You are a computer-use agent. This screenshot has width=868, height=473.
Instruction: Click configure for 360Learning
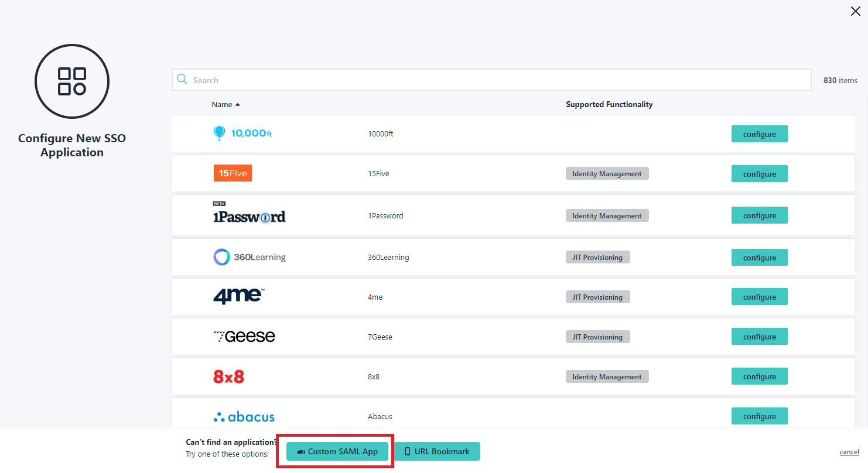click(x=759, y=257)
